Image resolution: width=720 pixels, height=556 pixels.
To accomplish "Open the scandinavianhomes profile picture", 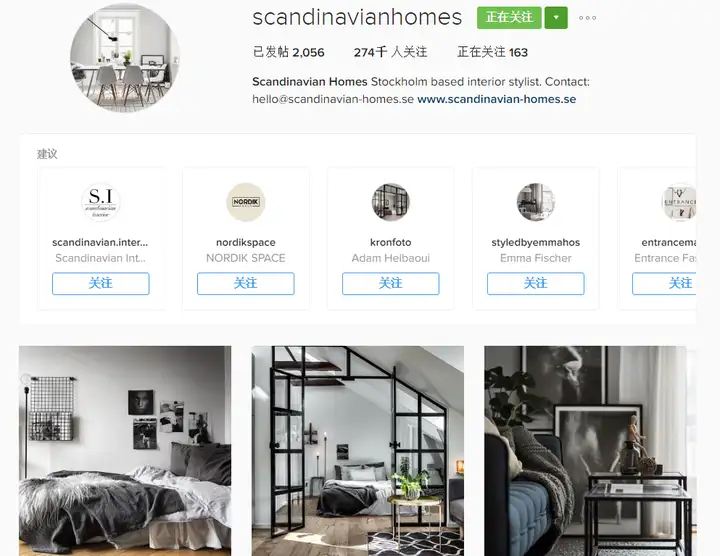I will pos(125,57).
